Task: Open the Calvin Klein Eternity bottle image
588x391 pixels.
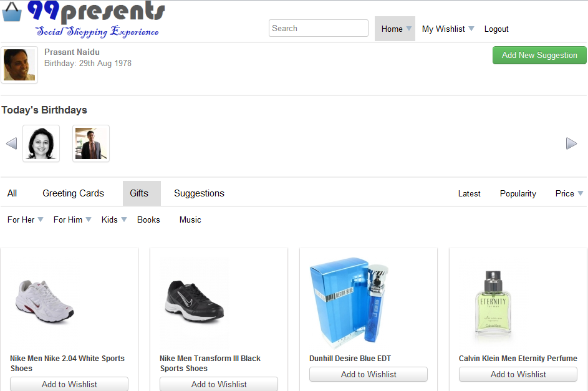Action: [x=493, y=302]
